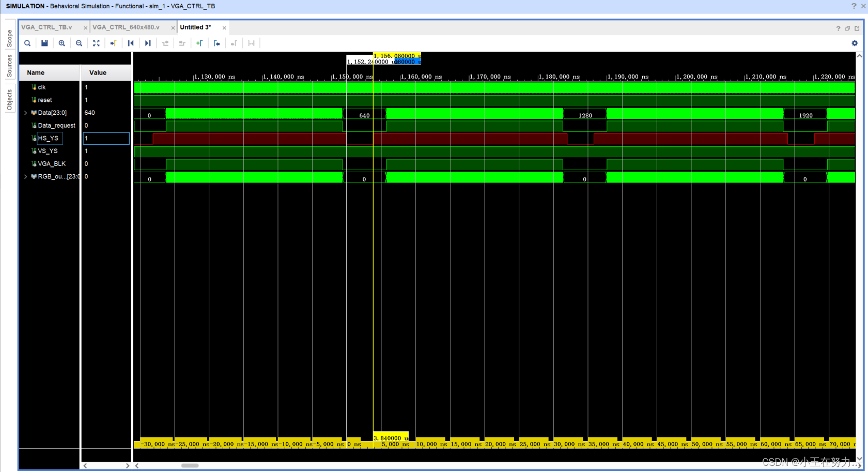Open the Sources side panel
The height and width of the screenshot is (472, 868).
point(9,66)
